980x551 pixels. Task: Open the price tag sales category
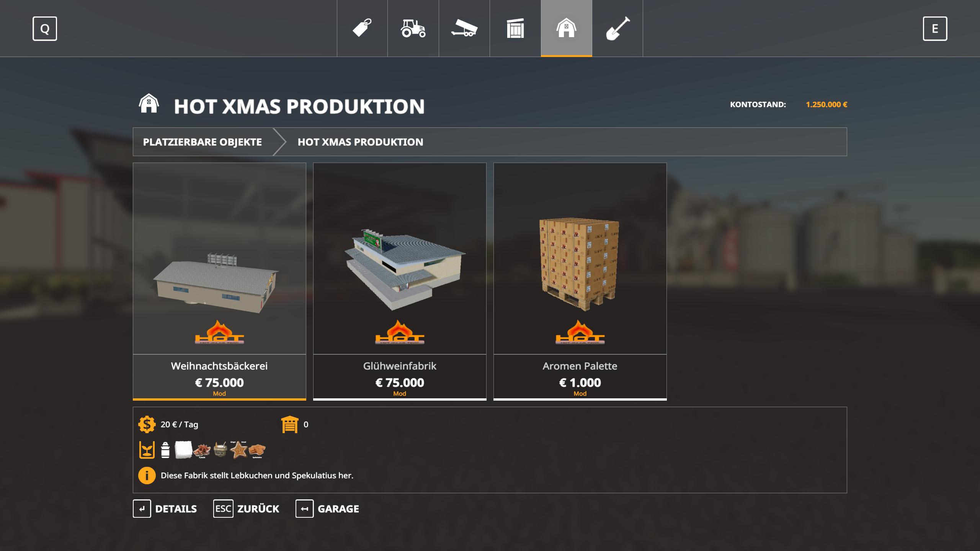tap(362, 28)
